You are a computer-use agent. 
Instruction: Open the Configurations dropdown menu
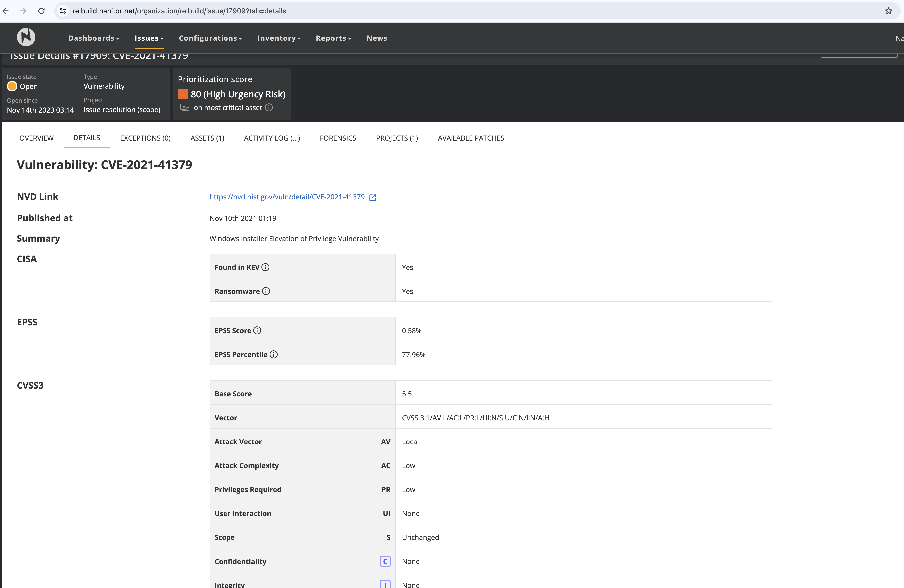point(211,38)
